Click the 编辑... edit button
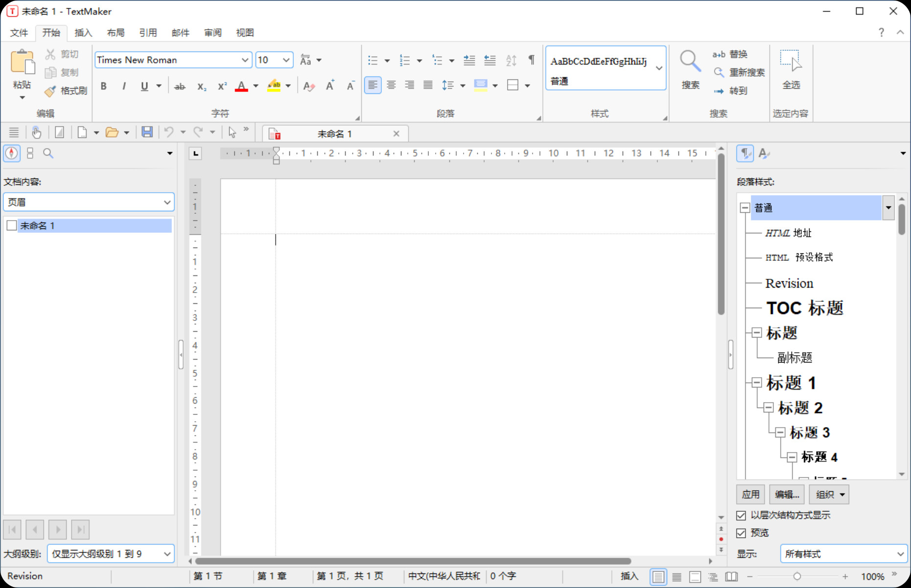The width and height of the screenshot is (911, 588). [787, 495]
